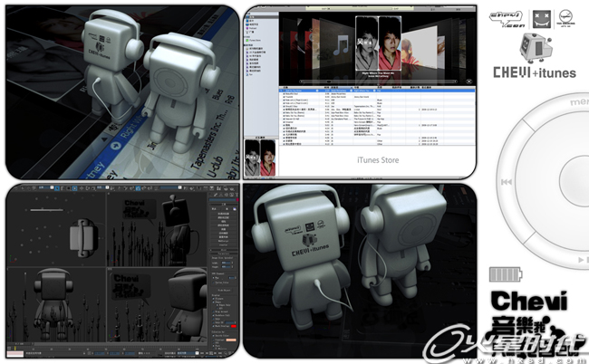The width and height of the screenshot is (589, 364).
Task: Open the selection filter dropdown in 3ds Max
Action: 46,187
